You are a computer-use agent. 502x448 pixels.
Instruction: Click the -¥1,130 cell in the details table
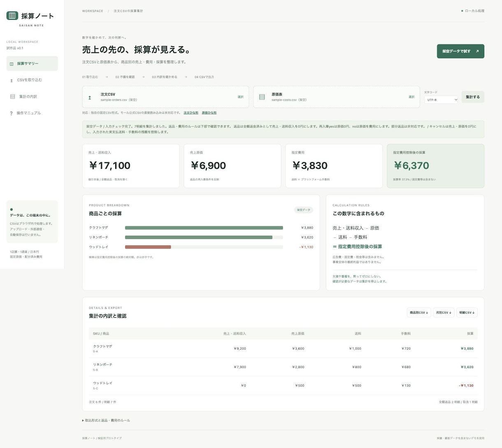(466, 385)
